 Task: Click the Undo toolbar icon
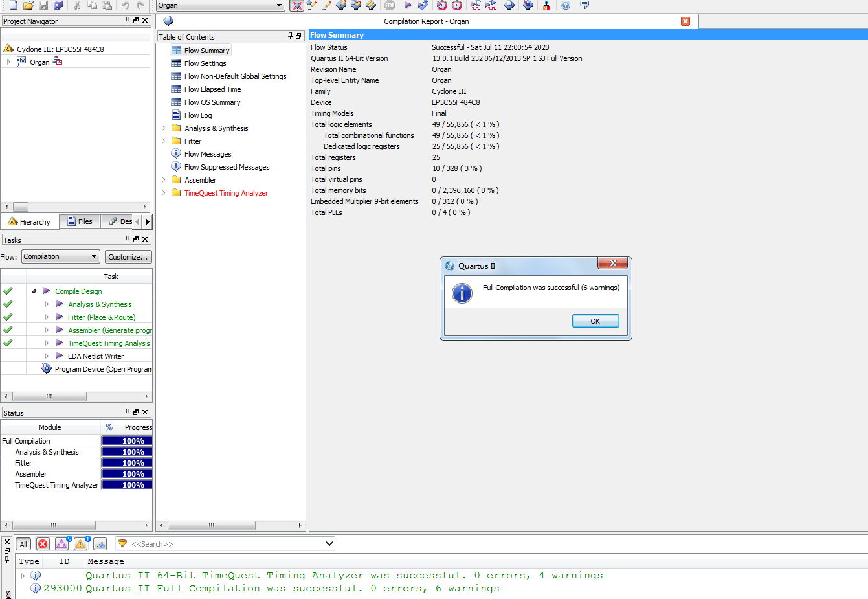tap(125, 5)
